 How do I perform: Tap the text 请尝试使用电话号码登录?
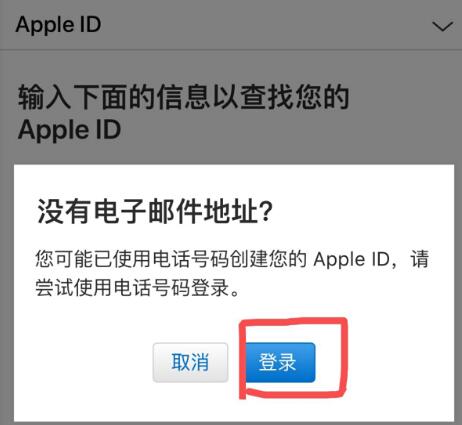tap(232, 273)
